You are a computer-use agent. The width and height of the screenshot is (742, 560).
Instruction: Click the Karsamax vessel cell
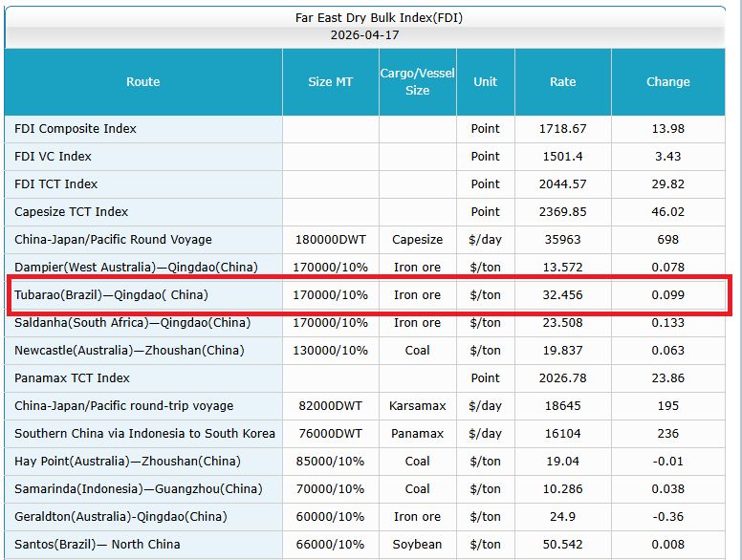coord(417,406)
